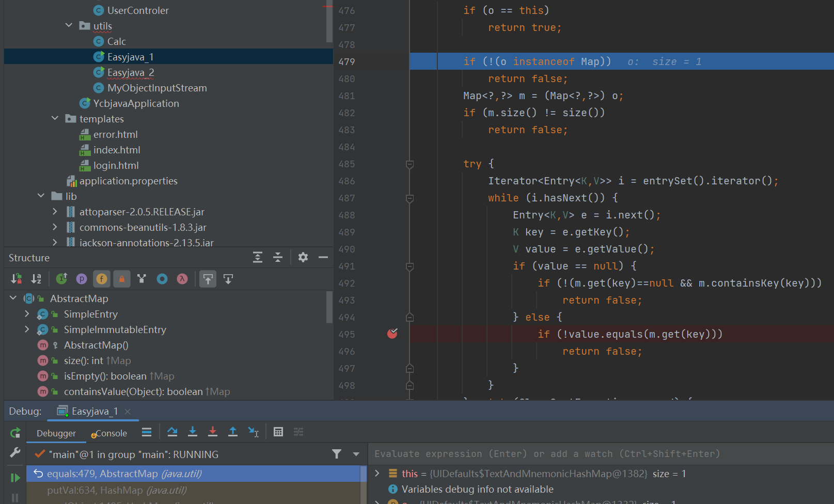Expand SimpleImmutableEntry in Structure
The width and height of the screenshot is (834, 504).
pyautogui.click(x=27, y=329)
